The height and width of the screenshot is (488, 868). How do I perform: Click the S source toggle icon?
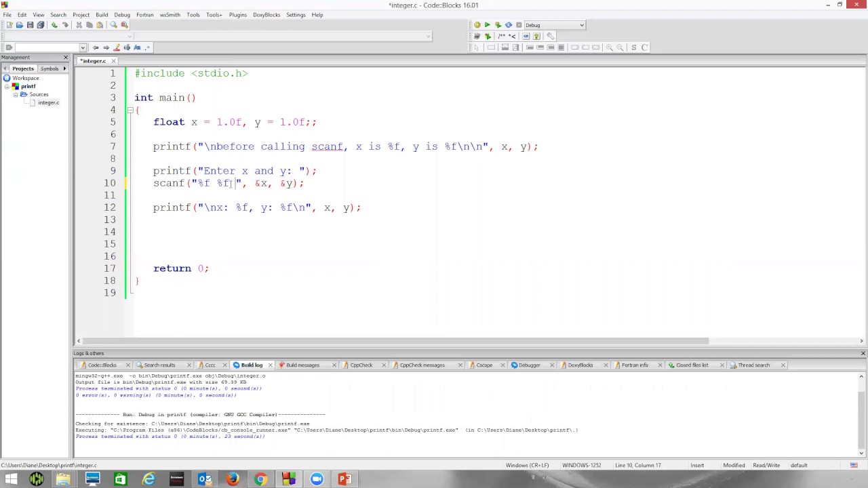pyautogui.click(x=633, y=47)
